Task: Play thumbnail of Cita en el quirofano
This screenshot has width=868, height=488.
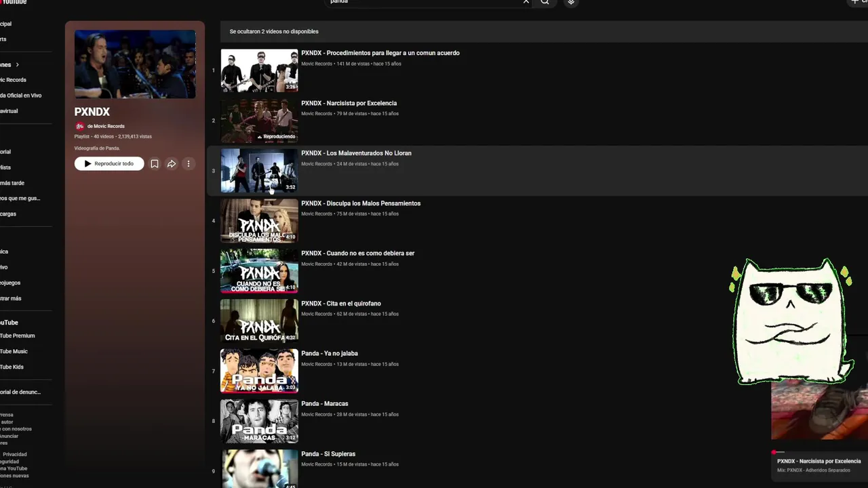Action: pos(259,321)
